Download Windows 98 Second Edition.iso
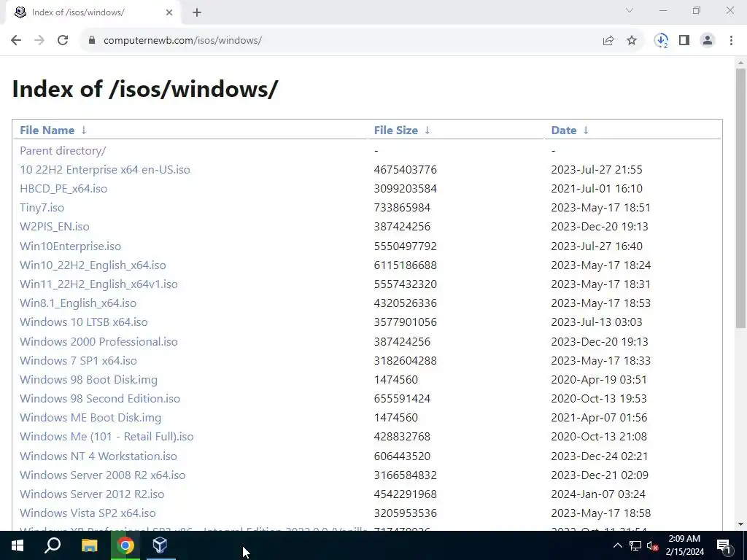Screen dimensions: 747x560 100,399
